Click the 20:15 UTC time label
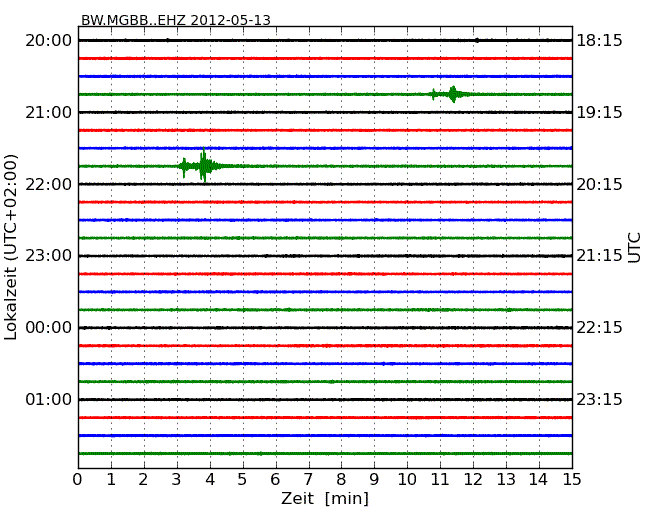This screenshot has width=650, height=520. click(599, 184)
